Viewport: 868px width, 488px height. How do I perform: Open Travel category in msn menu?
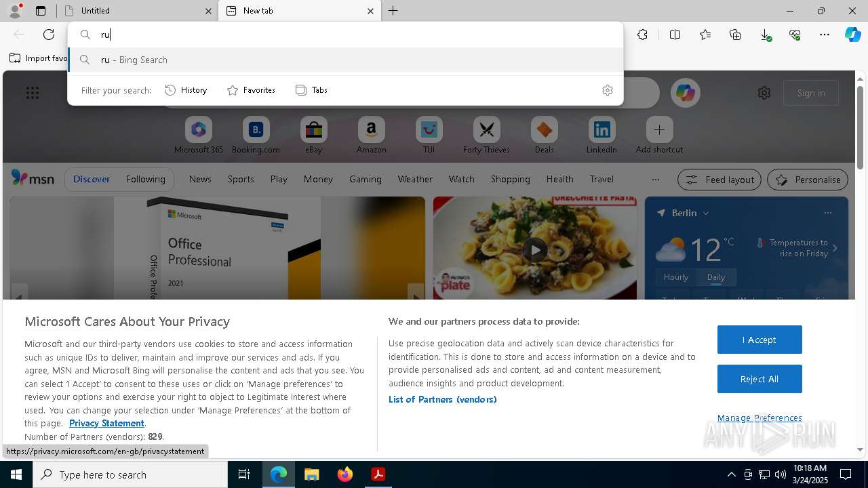[x=601, y=179]
